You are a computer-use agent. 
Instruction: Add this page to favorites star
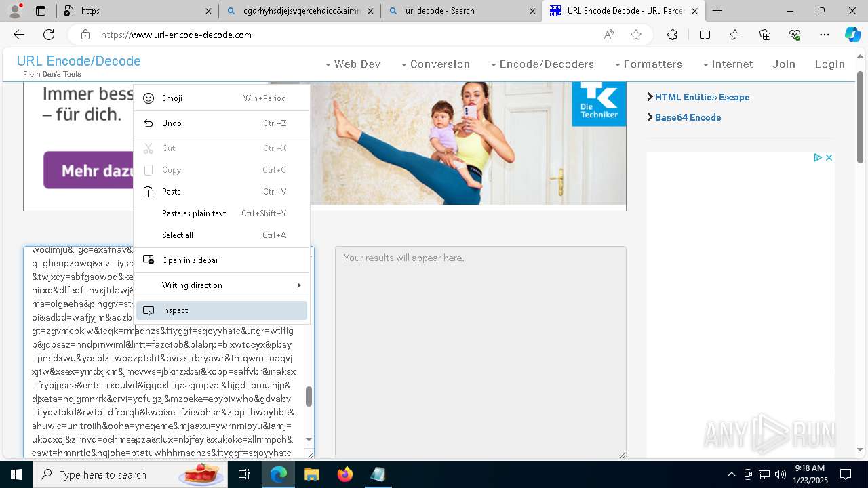(636, 35)
